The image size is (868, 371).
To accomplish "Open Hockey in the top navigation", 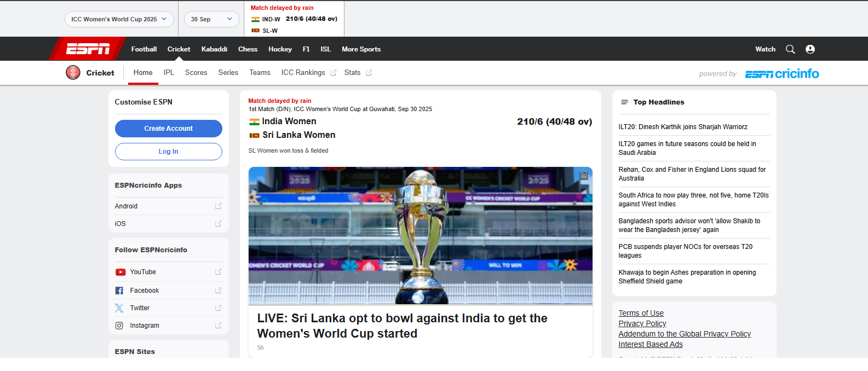I will tap(280, 49).
